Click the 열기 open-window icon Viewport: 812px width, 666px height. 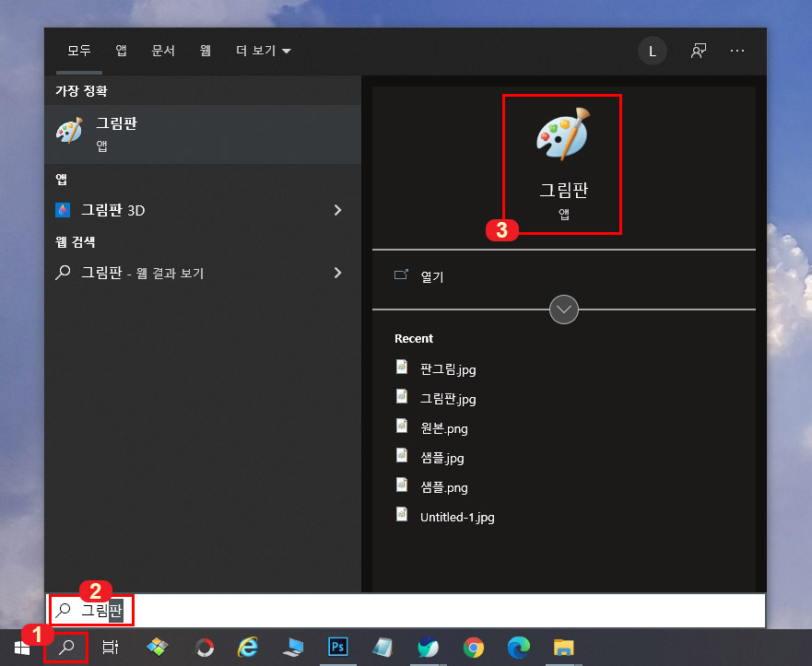pyautogui.click(x=401, y=275)
